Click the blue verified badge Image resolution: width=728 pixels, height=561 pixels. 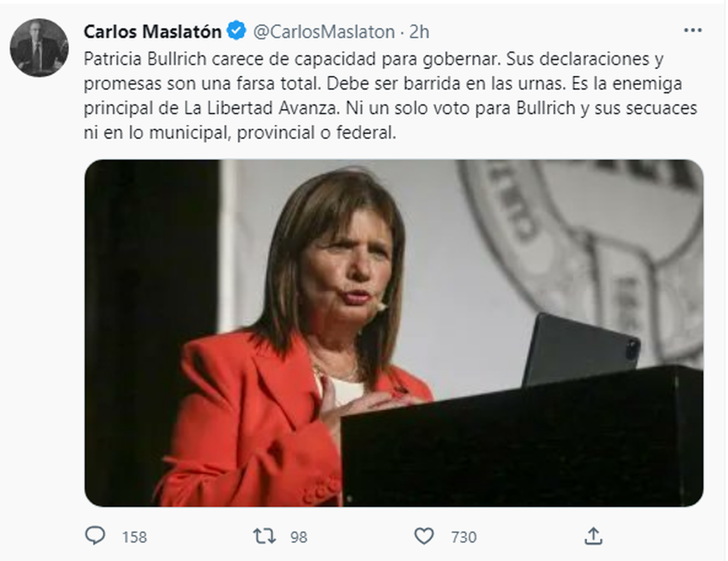tap(236, 30)
